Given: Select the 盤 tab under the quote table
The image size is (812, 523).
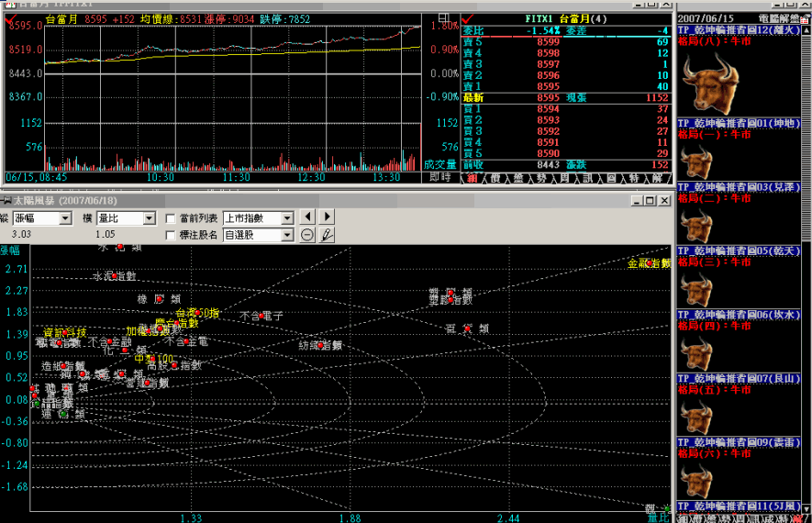Looking at the screenshot, I should (x=518, y=178).
